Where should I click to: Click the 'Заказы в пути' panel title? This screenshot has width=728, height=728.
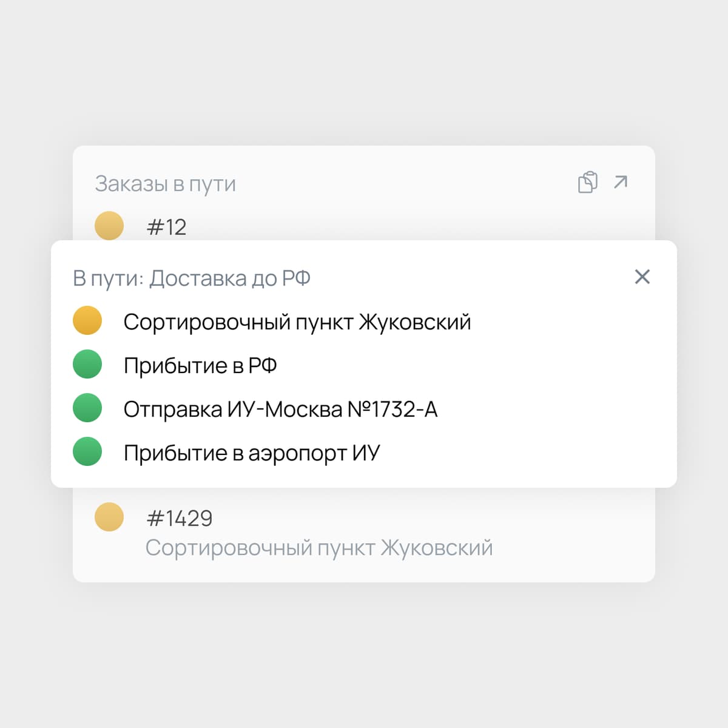click(x=165, y=183)
